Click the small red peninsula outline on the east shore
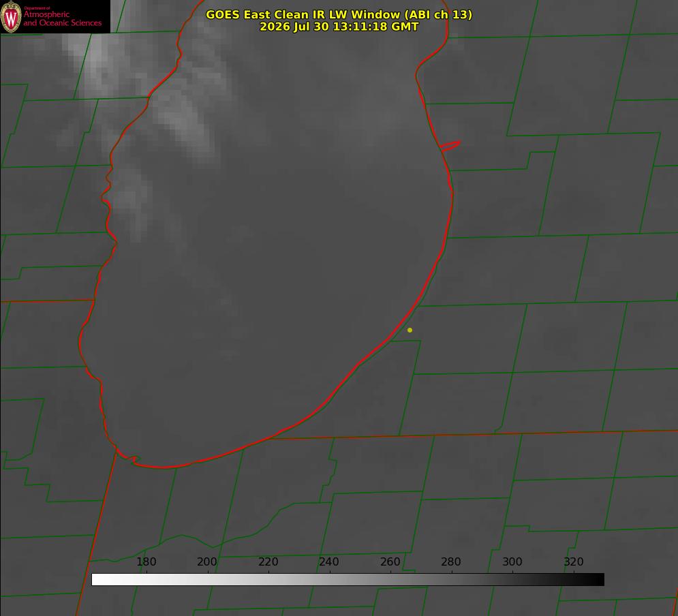This screenshot has height=616, width=678. pos(450,146)
